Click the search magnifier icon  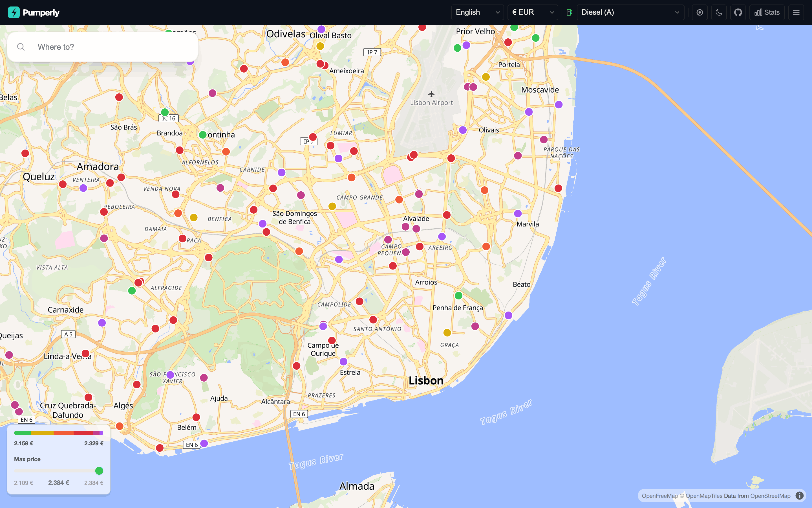(21, 47)
